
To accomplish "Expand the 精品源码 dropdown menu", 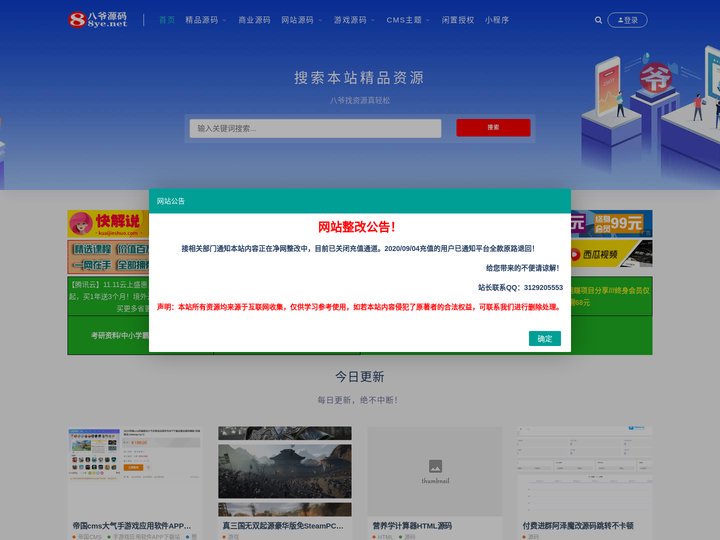I will tap(206, 20).
